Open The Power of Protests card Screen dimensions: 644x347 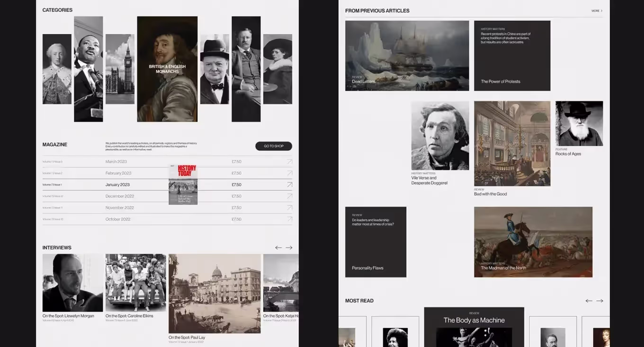click(512, 55)
